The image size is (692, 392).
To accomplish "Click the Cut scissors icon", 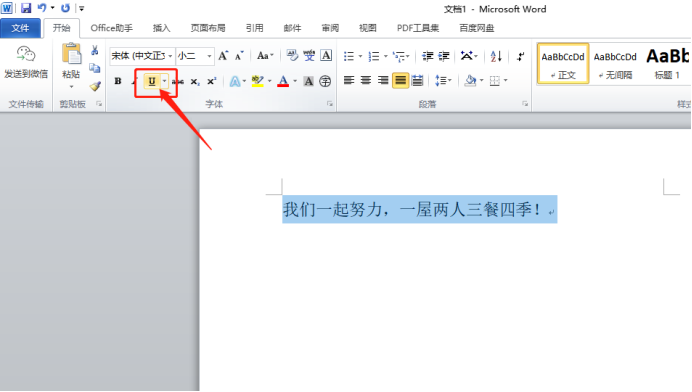I will (95, 50).
